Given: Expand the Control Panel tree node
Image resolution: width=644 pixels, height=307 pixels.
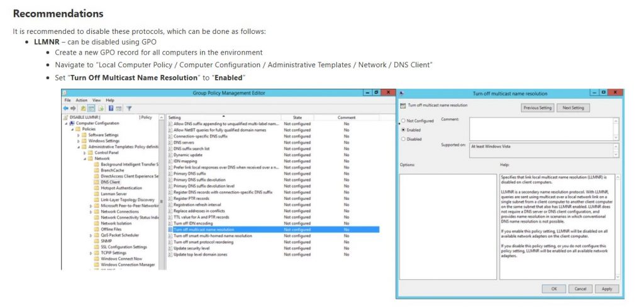Looking at the screenshot, I should 84,153.
